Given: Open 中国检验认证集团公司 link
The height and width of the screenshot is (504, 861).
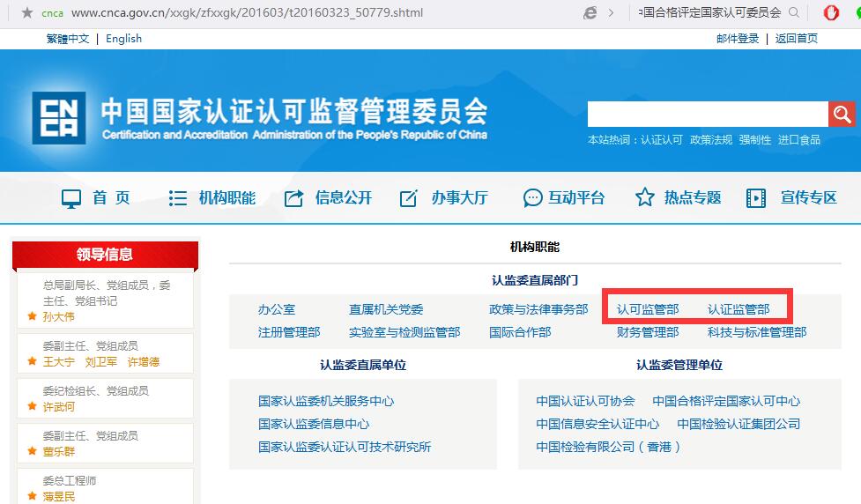Looking at the screenshot, I should (x=739, y=424).
